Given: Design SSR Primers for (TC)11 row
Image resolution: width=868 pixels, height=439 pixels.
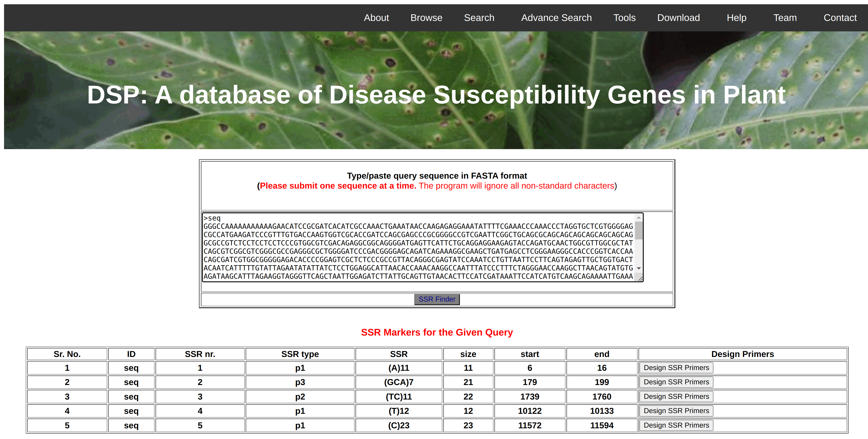Looking at the screenshot, I should pyautogui.click(x=676, y=396).
